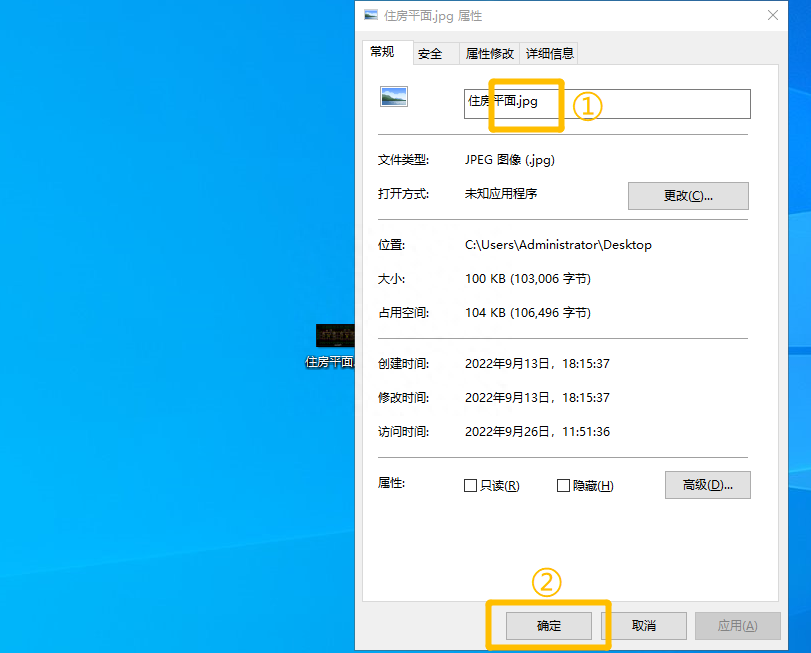The image size is (811, 653).
Task: Enable the 隐藏(H) checkbox
Action: pyautogui.click(x=563, y=485)
